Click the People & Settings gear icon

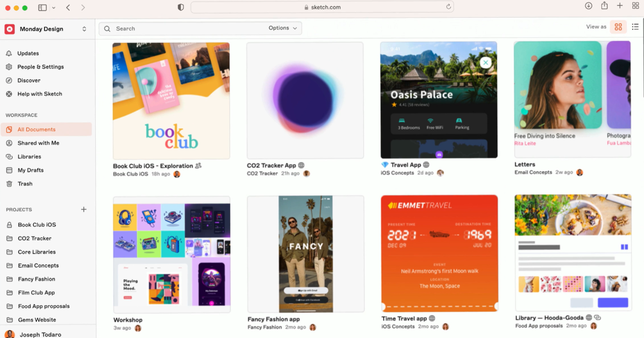click(x=9, y=67)
